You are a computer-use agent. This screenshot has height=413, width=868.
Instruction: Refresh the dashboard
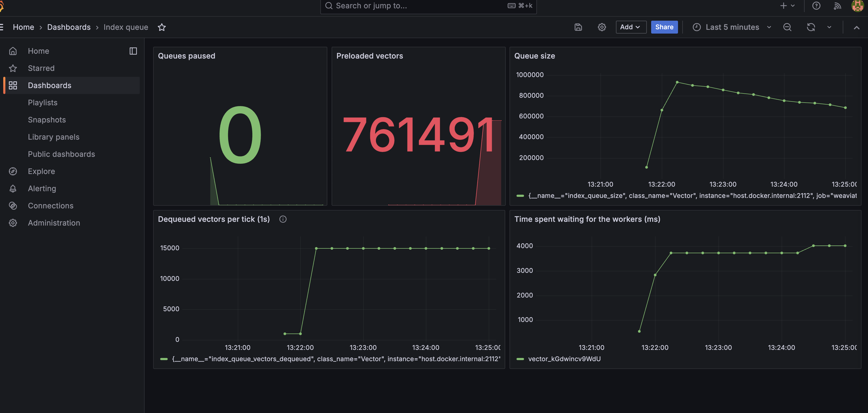[x=811, y=27]
